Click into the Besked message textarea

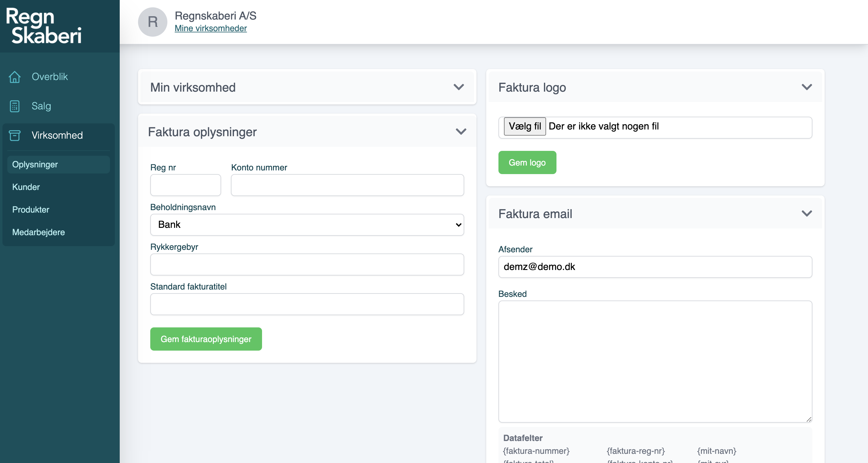655,361
